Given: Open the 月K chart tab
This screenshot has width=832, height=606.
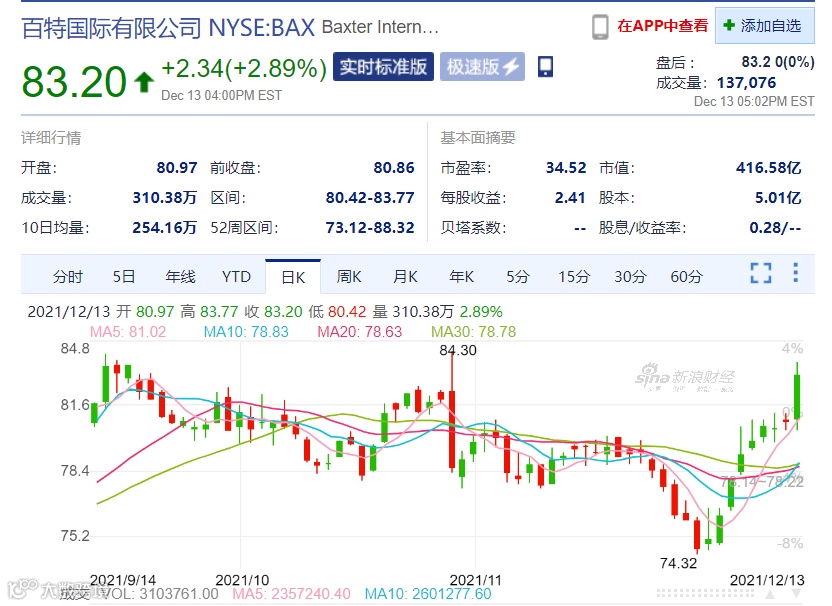Looking at the screenshot, I should [x=405, y=276].
